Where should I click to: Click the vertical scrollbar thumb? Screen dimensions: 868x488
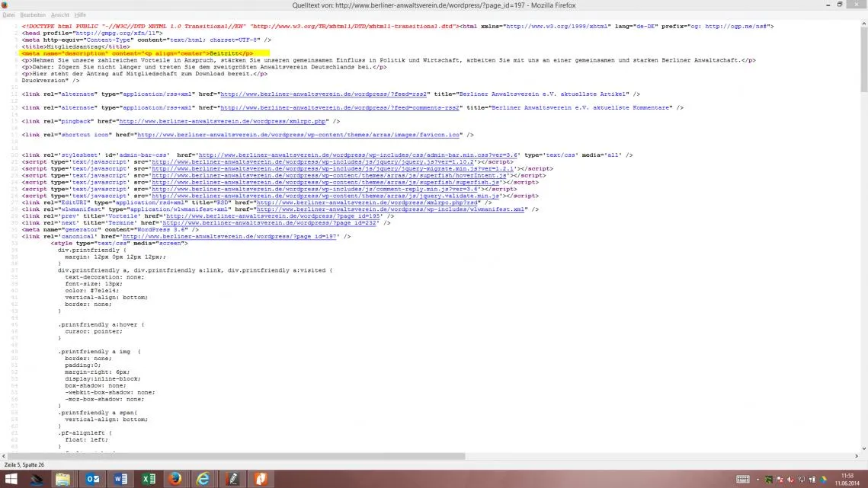pos(863,59)
